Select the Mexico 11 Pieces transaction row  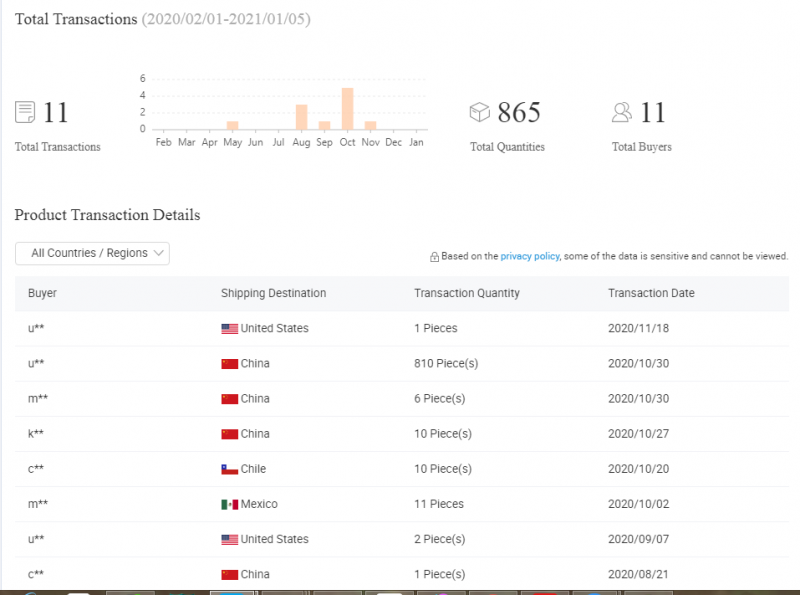point(400,504)
